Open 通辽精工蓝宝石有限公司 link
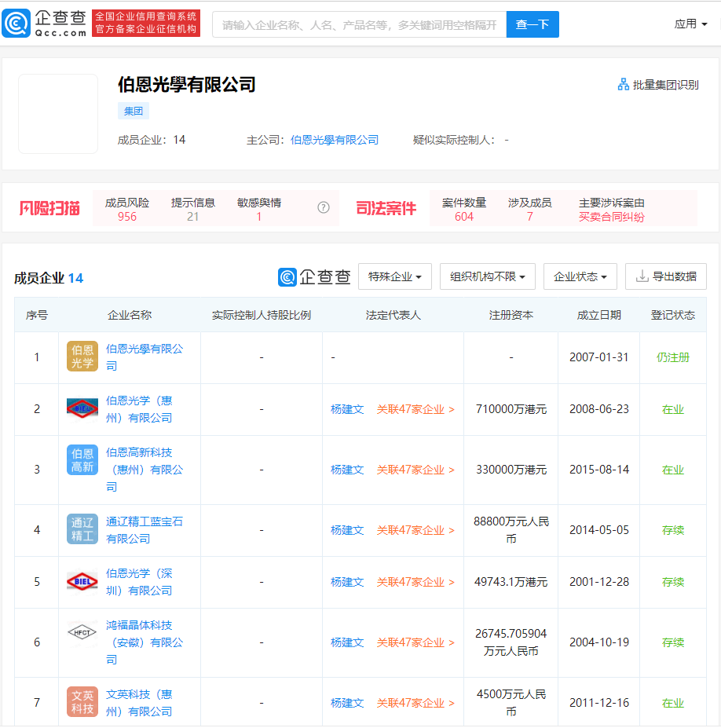The width and height of the screenshot is (721, 728). (x=145, y=530)
